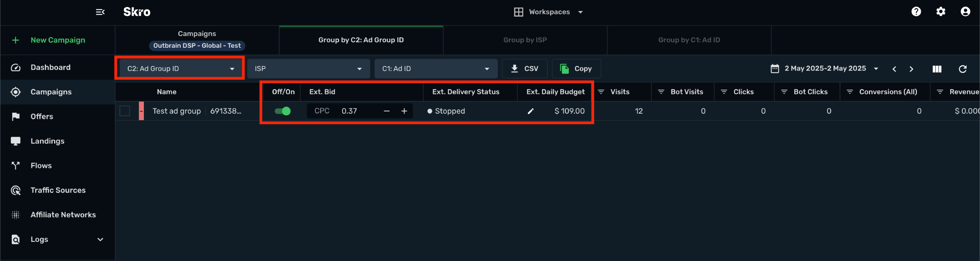Image resolution: width=980 pixels, height=261 pixels.
Task: Open Affiliate Networks in the sidebar
Action: (x=58, y=215)
